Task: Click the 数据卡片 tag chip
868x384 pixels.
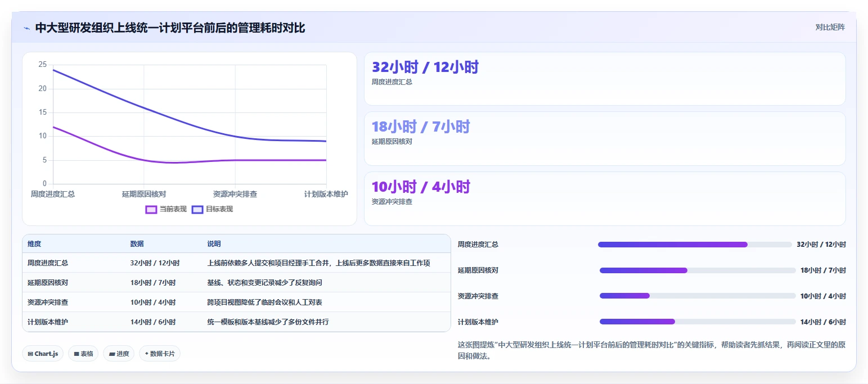Action: click(x=160, y=354)
